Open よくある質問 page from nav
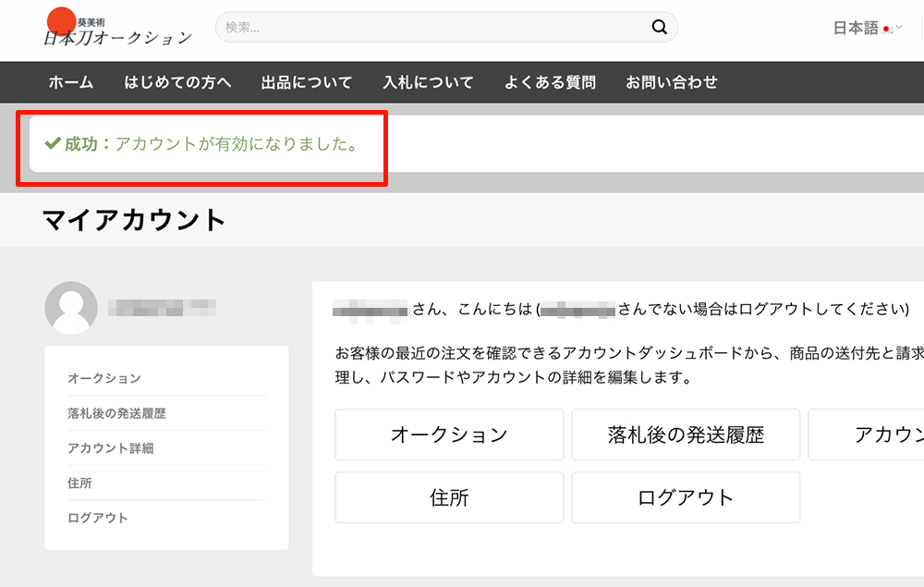Image resolution: width=924 pixels, height=587 pixels. tap(550, 82)
